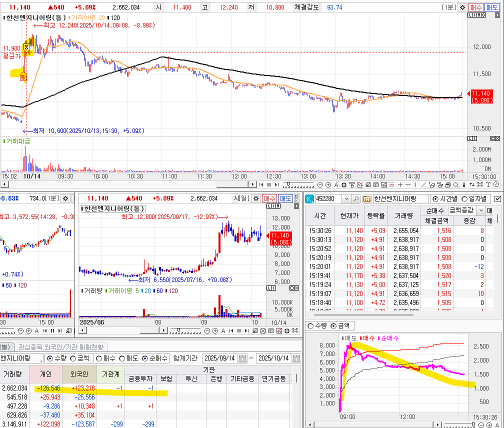Image resolution: width=504 pixels, height=428 pixels.
Task: Click the 매수 button above the daily chart
Action: tap(269, 198)
